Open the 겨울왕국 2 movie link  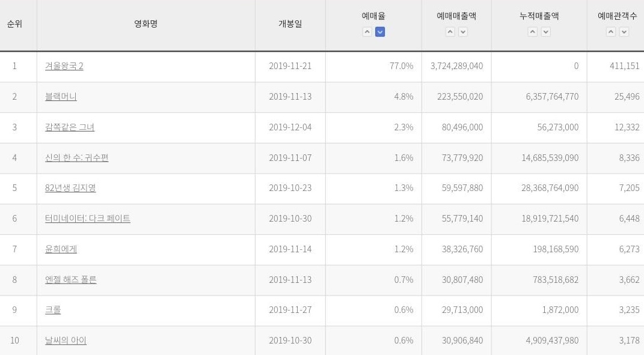(x=64, y=66)
